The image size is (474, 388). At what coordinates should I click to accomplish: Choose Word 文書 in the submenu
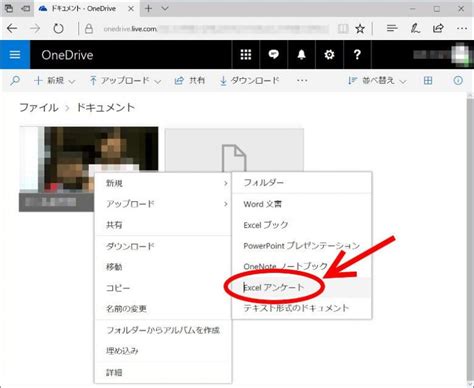coord(302,204)
